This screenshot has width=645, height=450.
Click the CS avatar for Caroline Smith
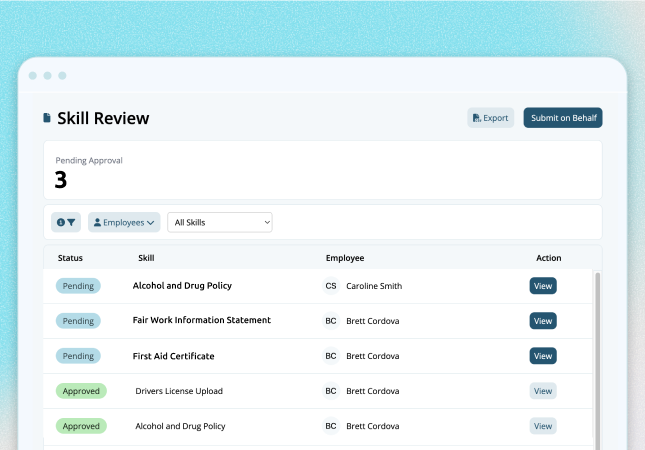click(x=331, y=286)
